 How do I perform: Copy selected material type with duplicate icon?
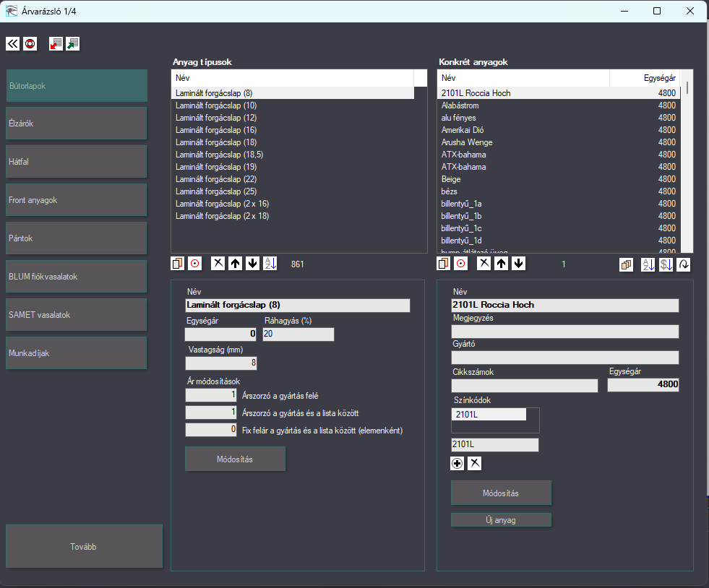pyautogui.click(x=178, y=264)
